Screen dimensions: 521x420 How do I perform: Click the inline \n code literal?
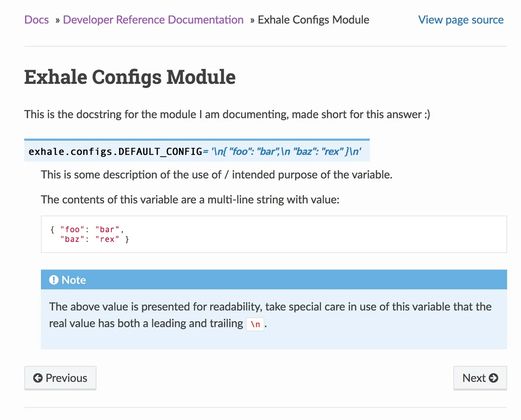255,324
